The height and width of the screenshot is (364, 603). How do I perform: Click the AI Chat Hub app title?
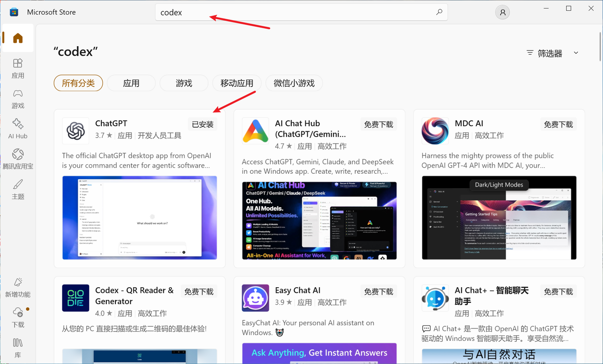pos(310,129)
